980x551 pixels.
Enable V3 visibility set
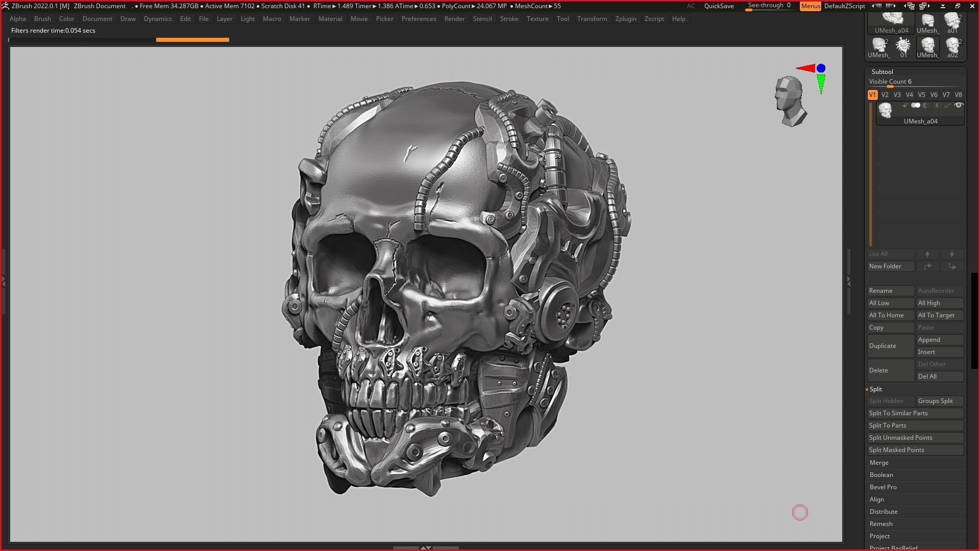click(897, 95)
